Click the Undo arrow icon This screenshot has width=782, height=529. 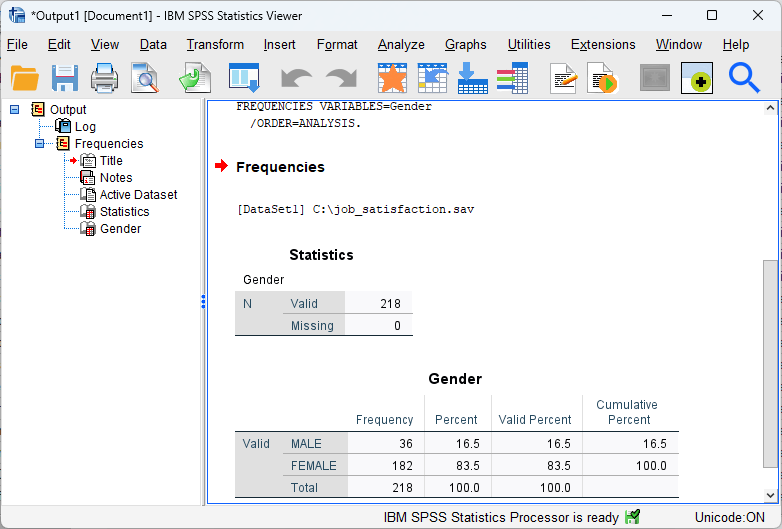point(296,78)
